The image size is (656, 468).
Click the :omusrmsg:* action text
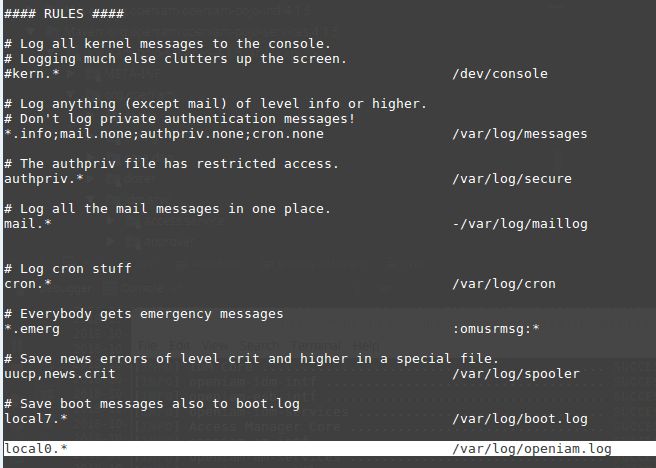[495, 329]
